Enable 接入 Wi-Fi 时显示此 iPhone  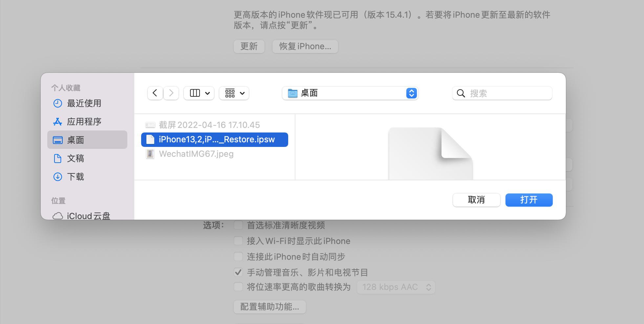[238, 241]
